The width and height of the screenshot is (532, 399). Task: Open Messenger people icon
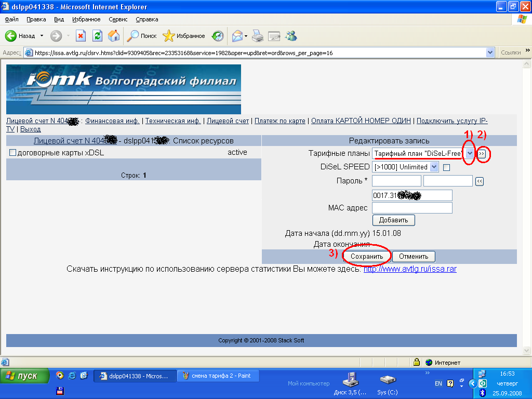(x=291, y=36)
